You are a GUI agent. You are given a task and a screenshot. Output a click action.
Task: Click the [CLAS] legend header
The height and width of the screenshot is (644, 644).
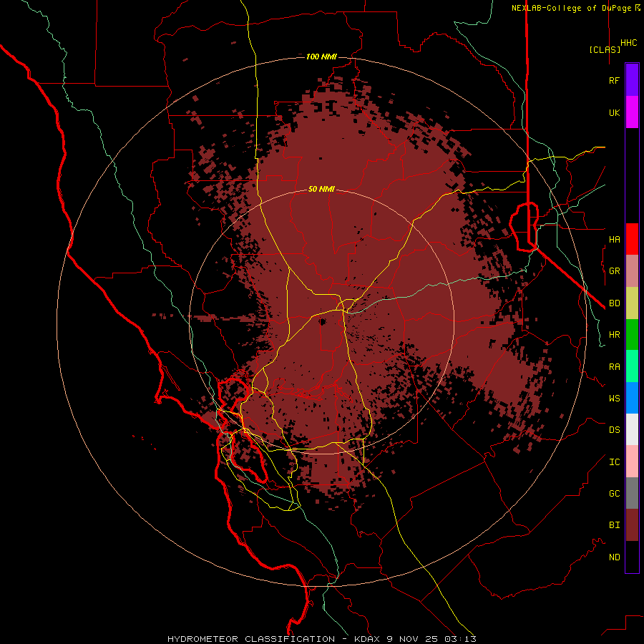[605, 50]
